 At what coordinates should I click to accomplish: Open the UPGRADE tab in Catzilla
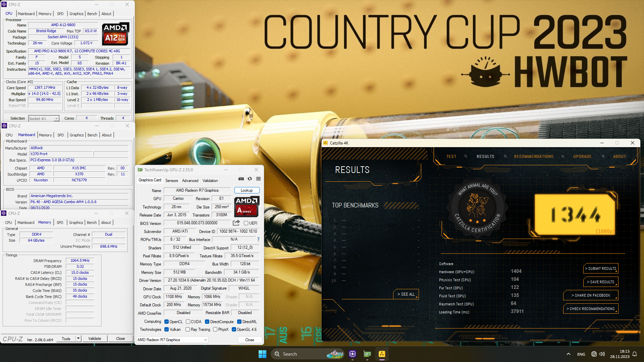582,157
